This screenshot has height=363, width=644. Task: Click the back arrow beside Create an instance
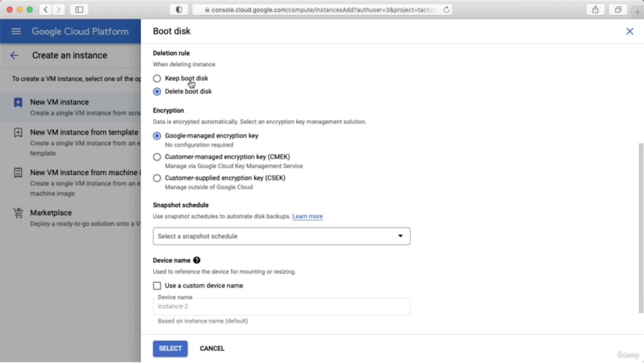tap(14, 55)
